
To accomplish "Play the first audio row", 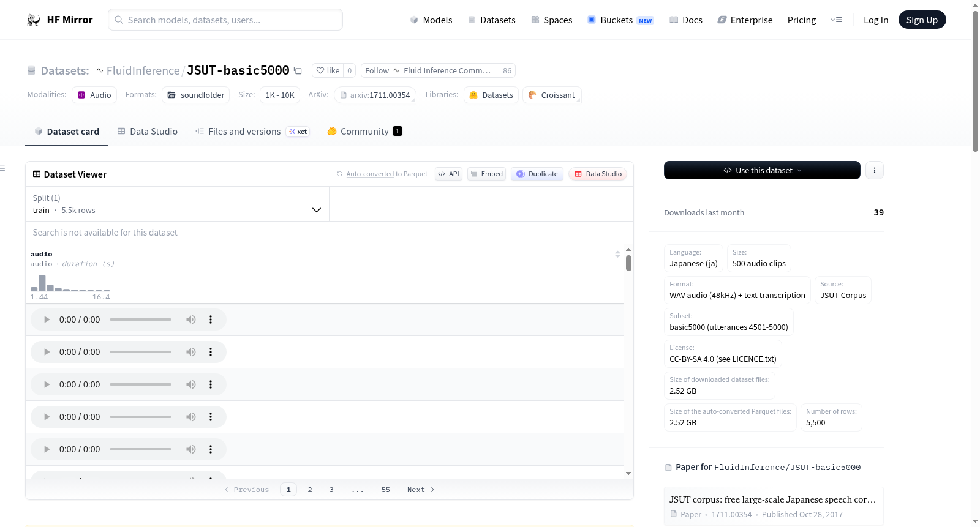I will click(47, 320).
